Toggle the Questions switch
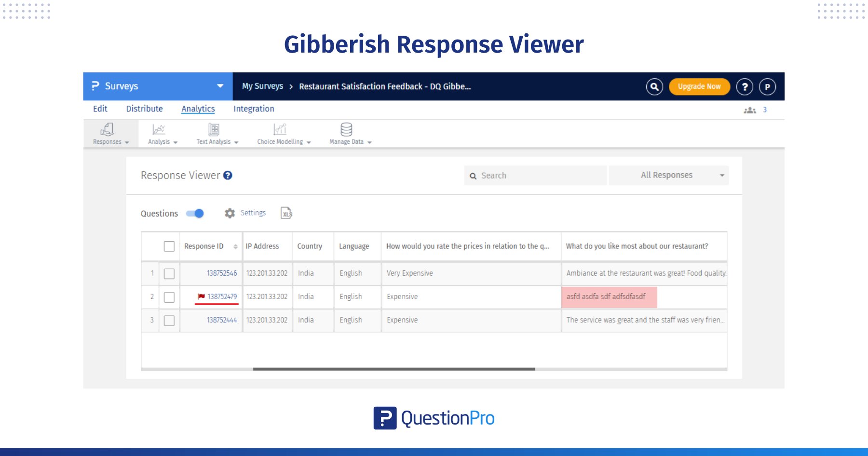This screenshot has height=456, width=868. point(195,213)
